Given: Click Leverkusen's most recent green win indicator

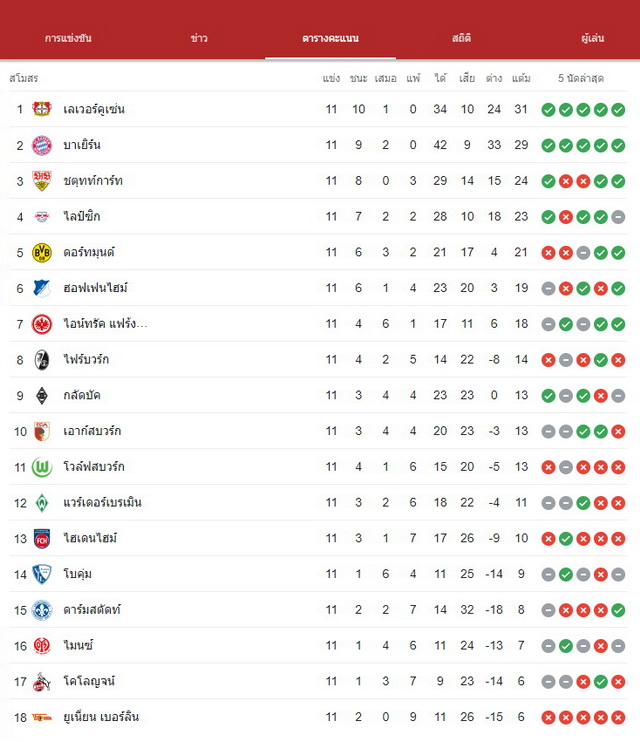Looking at the screenshot, I should pyautogui.click(x=618, y=110).
